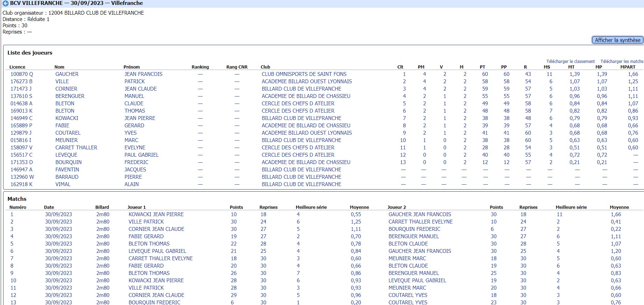Click the Prénom column header

[x=132, y=67]
